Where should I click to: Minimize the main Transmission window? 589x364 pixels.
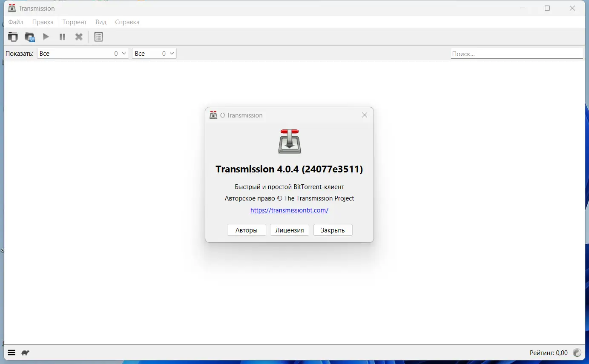pos(523,8)
